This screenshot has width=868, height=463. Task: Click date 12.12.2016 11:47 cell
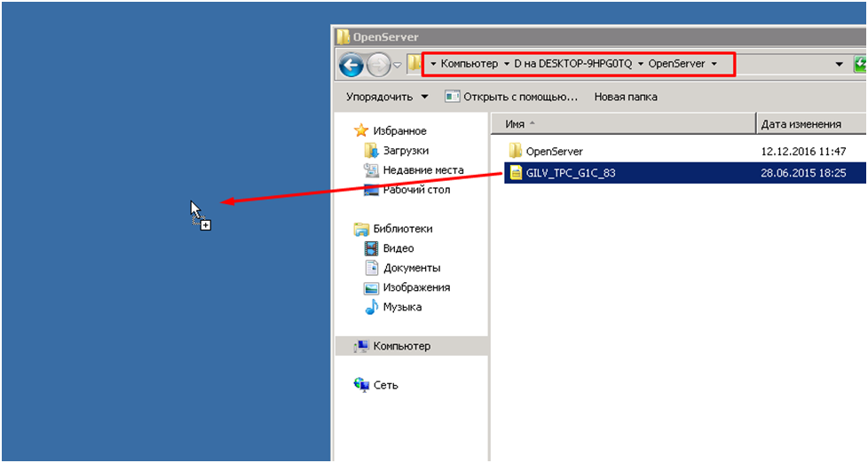coord(803,151)
